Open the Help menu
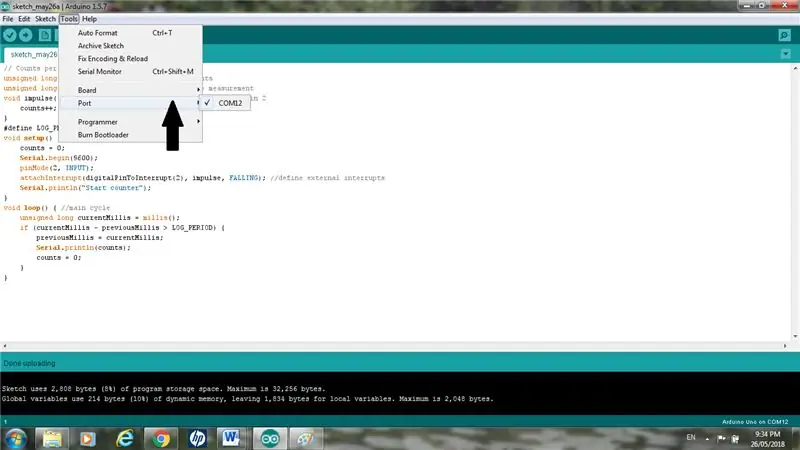 [x=89, y=19]
